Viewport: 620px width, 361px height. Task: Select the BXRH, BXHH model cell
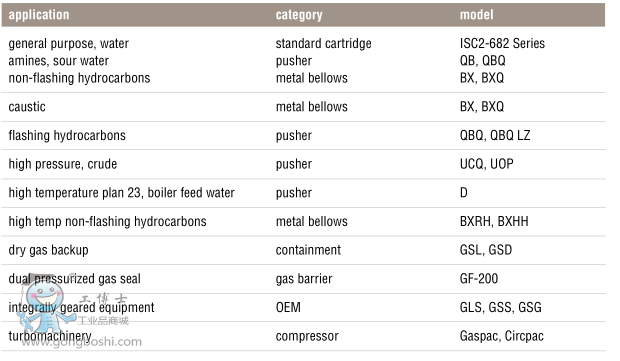(494, 221)
